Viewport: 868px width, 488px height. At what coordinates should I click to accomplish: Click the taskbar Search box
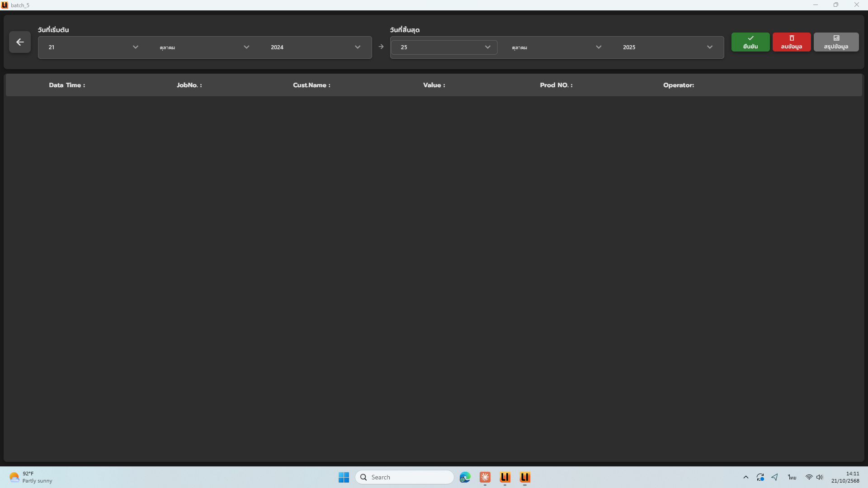click(x=405, y=477)
